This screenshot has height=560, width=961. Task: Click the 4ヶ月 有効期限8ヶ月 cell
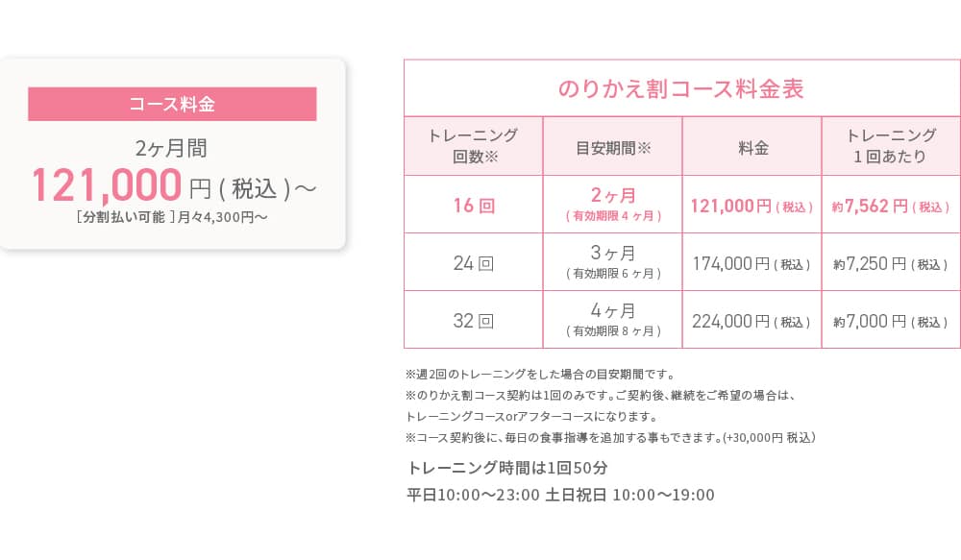tap(613, 321)
